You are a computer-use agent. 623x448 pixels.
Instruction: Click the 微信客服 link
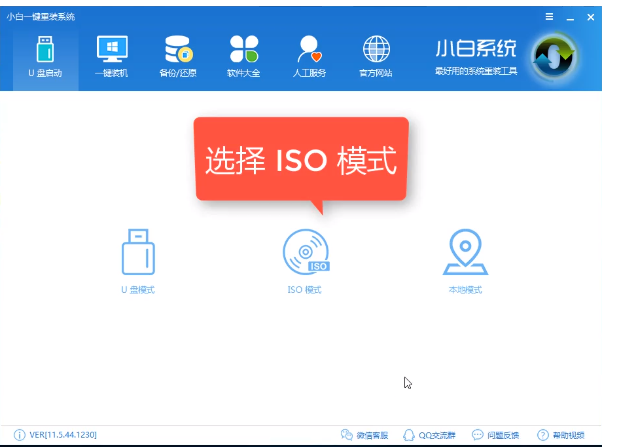coord(364,435)
